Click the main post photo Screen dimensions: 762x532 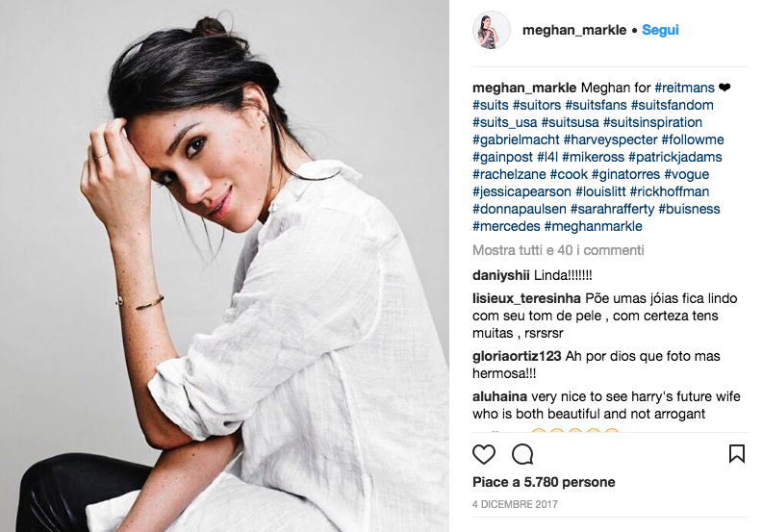224,266
